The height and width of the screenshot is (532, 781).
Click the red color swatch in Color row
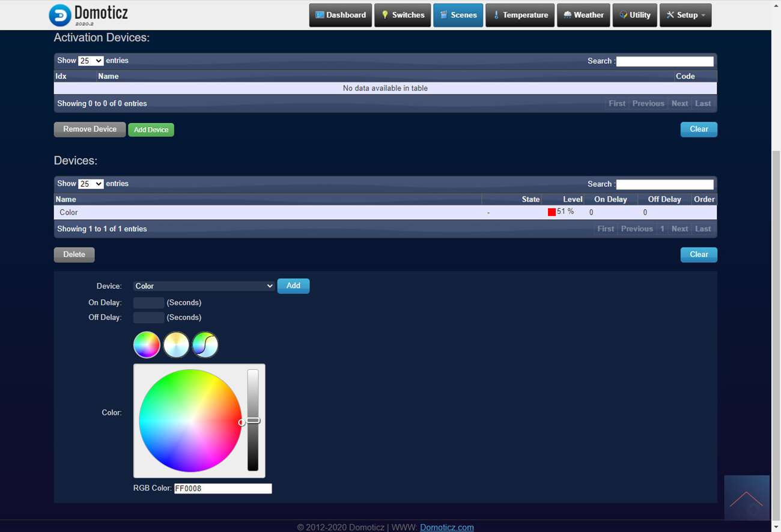pyautogui.click(x=552, y=212)
